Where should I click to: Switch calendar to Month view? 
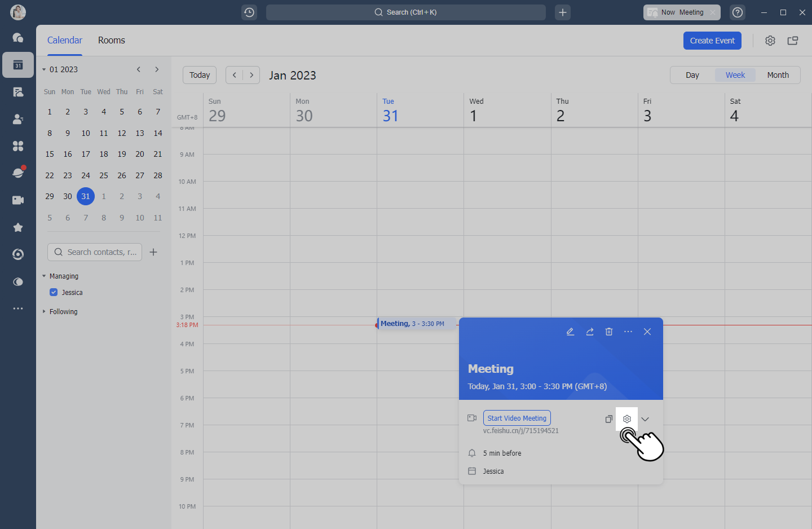coord(778,74)
